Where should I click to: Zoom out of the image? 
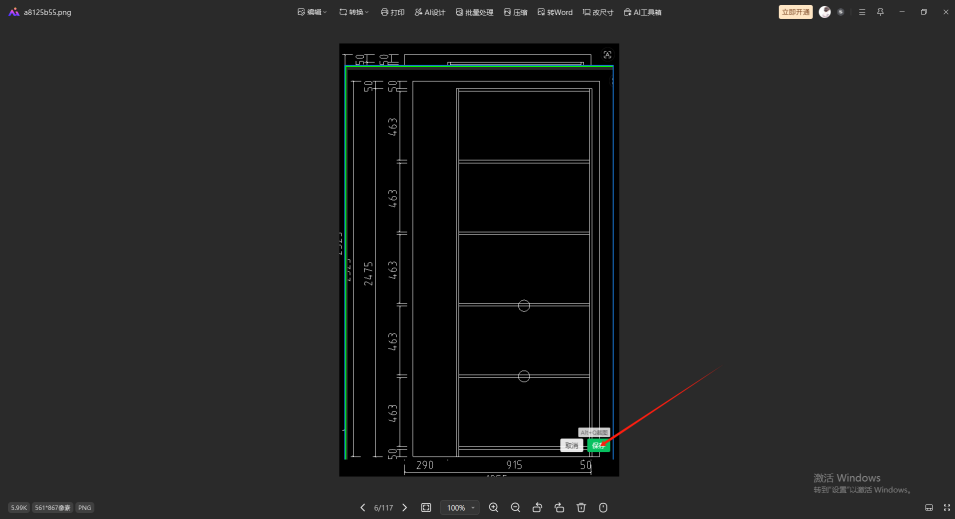coord(515,507)
